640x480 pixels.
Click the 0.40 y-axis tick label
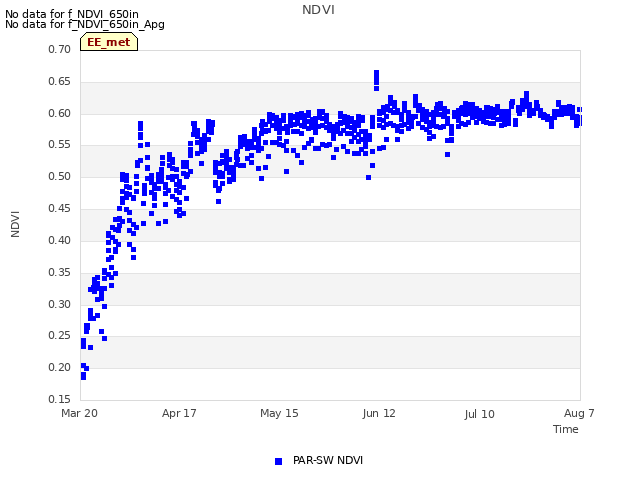59,240
